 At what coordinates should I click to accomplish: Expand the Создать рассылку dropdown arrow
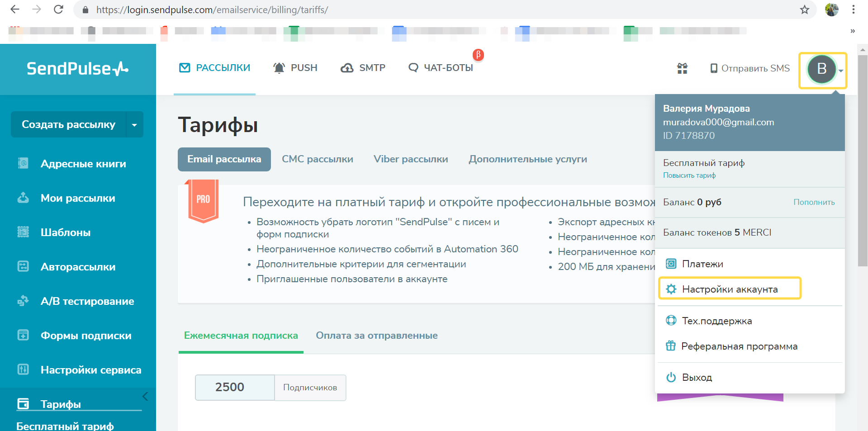point(134,124)
